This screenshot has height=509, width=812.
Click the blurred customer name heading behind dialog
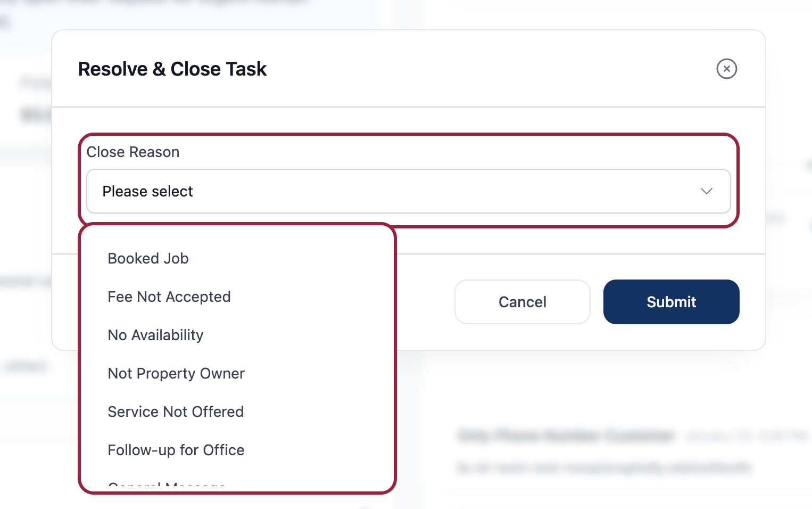(x=566, y=436)
